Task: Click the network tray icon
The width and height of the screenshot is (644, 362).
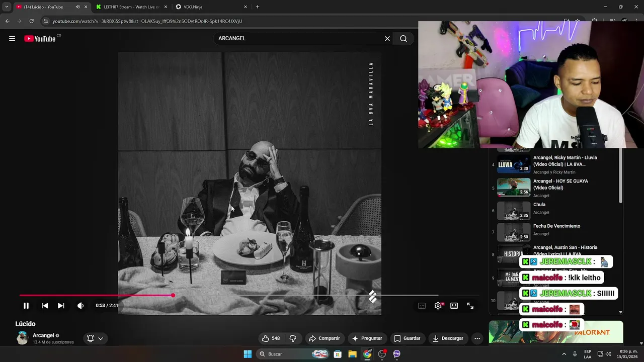Action: [600, 354]
